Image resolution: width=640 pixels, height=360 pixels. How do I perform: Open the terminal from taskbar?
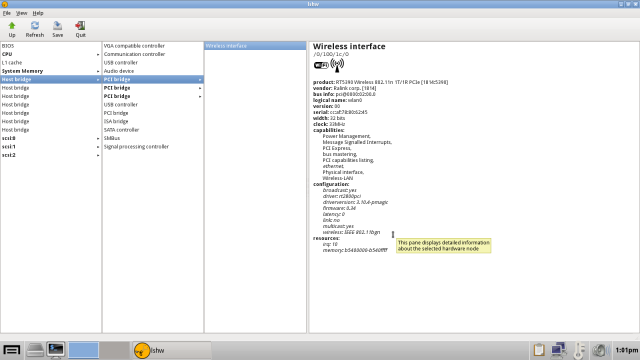56,350
